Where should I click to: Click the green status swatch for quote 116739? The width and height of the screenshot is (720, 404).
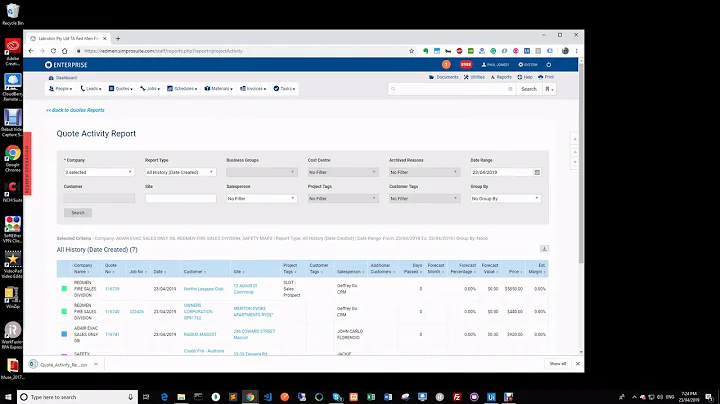tap(64, 289)
